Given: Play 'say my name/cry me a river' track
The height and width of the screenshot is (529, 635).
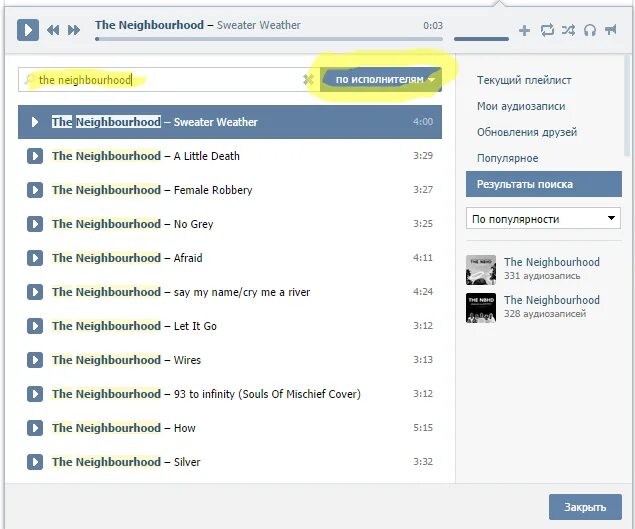Looking at the screenshot, I should tap(35, 292).
